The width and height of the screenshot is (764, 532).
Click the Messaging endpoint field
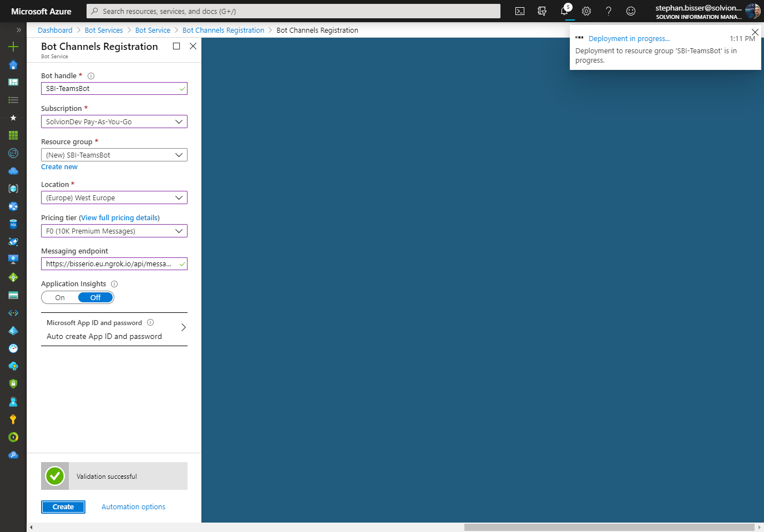pyautogui.click(x=114, y=264)
